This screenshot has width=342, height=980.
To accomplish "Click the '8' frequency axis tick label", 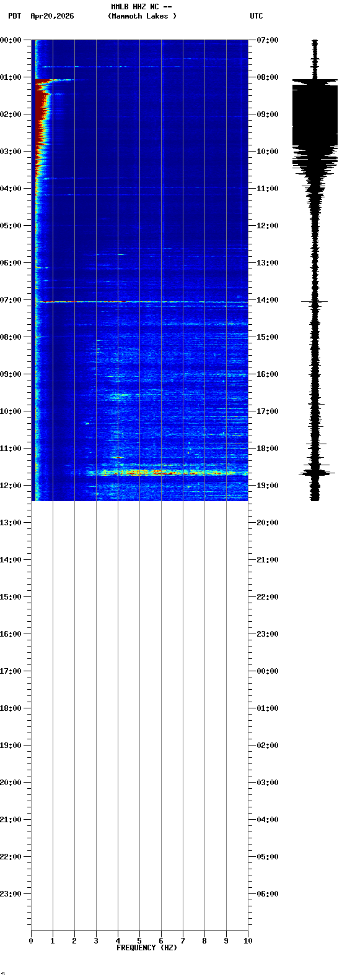I will click(x=204, y=941).
